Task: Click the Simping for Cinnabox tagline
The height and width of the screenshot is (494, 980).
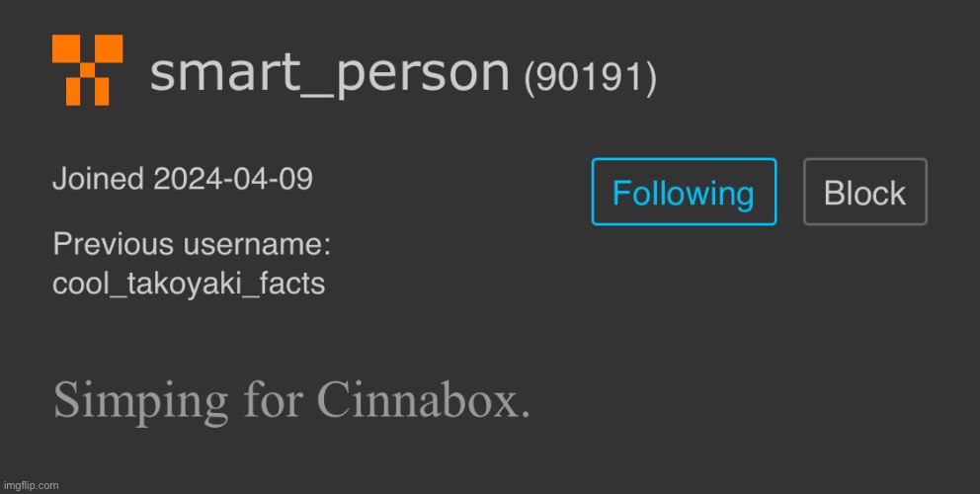Action: pyautogui.click(x=291, y=400)
